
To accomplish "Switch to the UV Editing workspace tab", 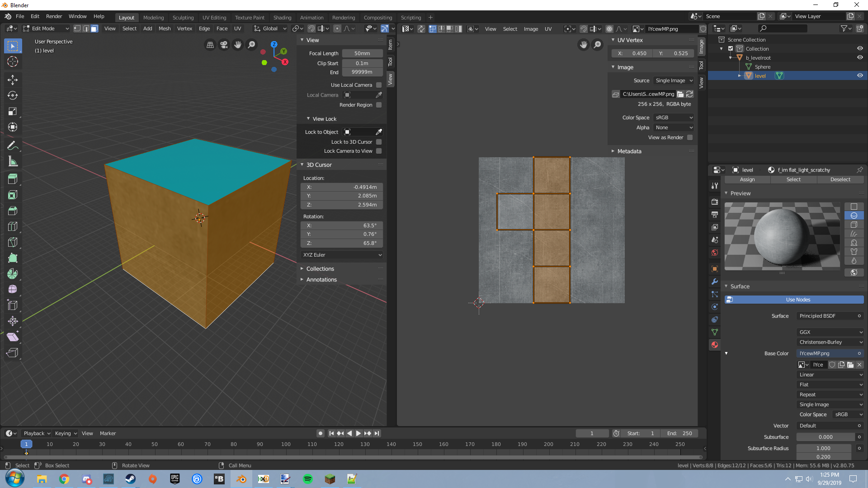I will (214, 18).
